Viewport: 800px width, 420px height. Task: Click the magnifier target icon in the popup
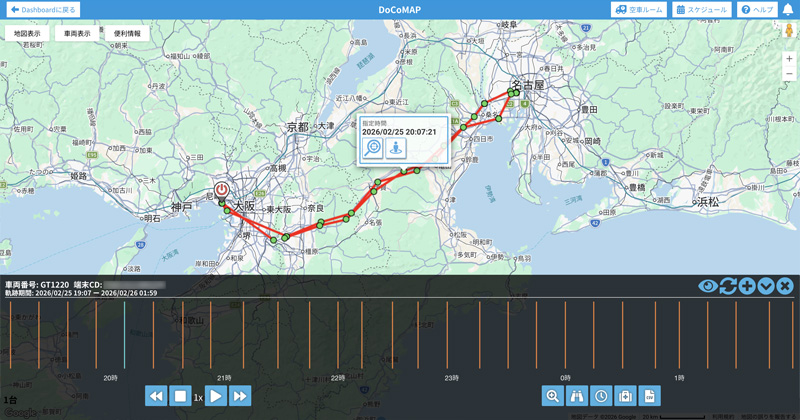(373, 148)
